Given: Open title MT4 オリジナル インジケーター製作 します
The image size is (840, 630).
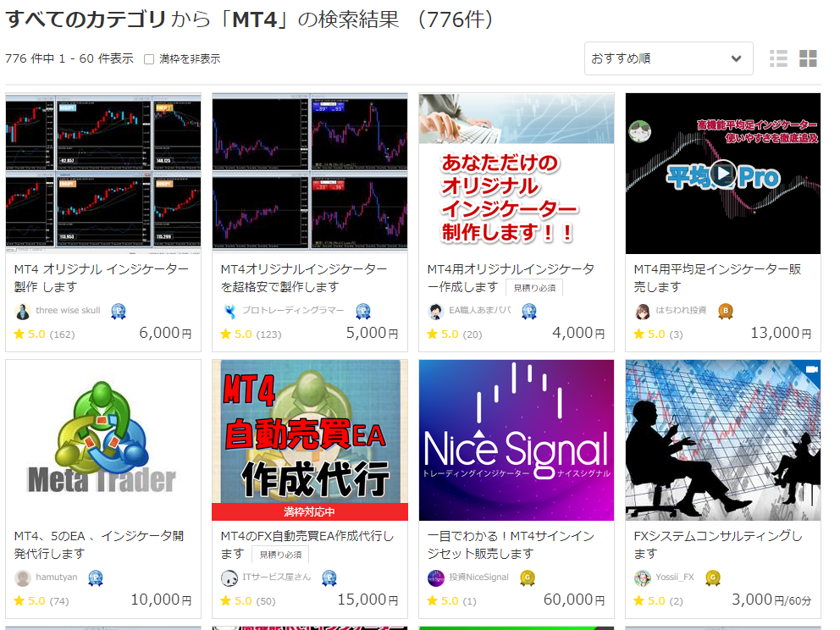Looking at the screenshot, I should (102, 278).
